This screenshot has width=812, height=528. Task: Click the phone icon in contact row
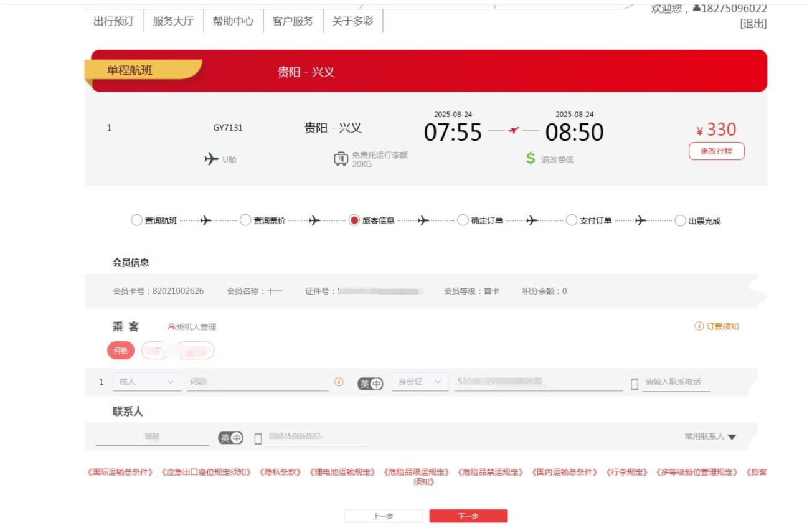coord(258,439)
